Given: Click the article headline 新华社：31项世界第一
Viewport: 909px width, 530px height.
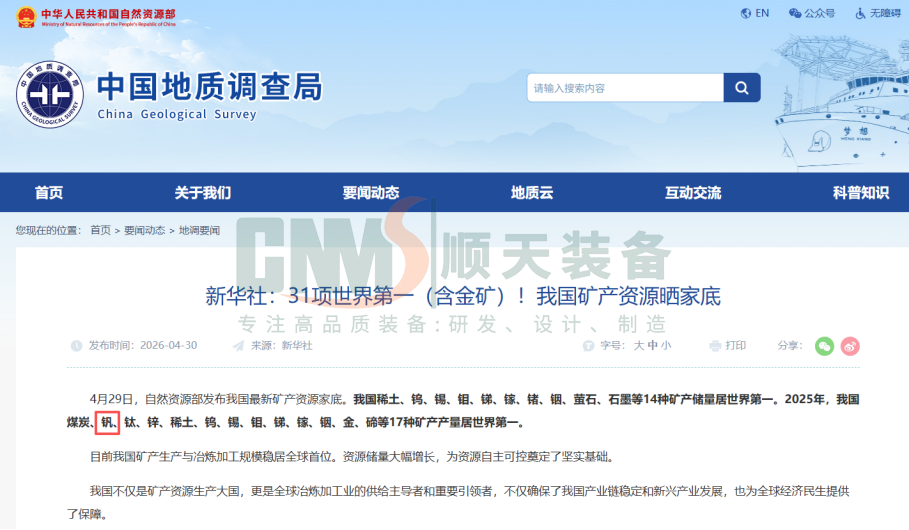Looking at the screenshot, I should coord(463,296).
